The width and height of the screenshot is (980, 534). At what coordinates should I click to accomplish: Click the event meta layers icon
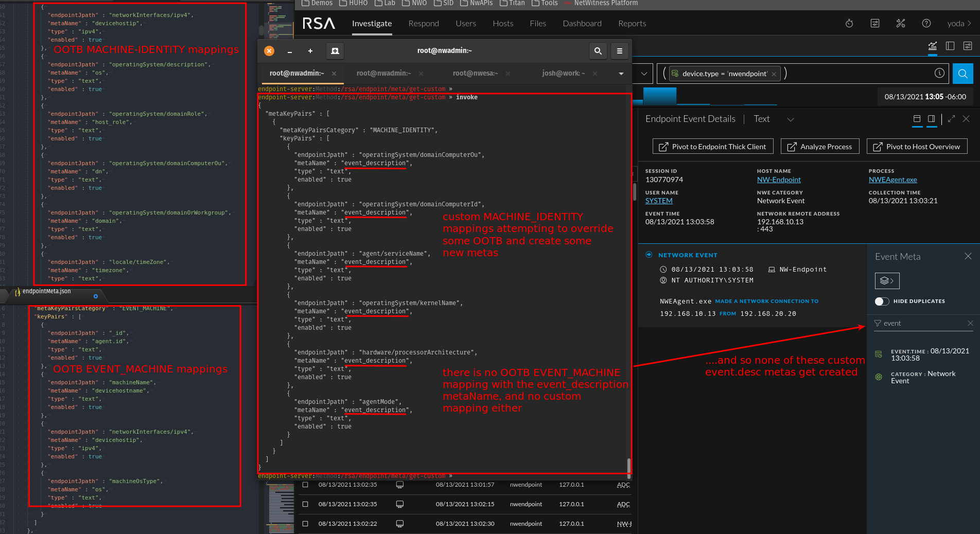pos(887,280)
